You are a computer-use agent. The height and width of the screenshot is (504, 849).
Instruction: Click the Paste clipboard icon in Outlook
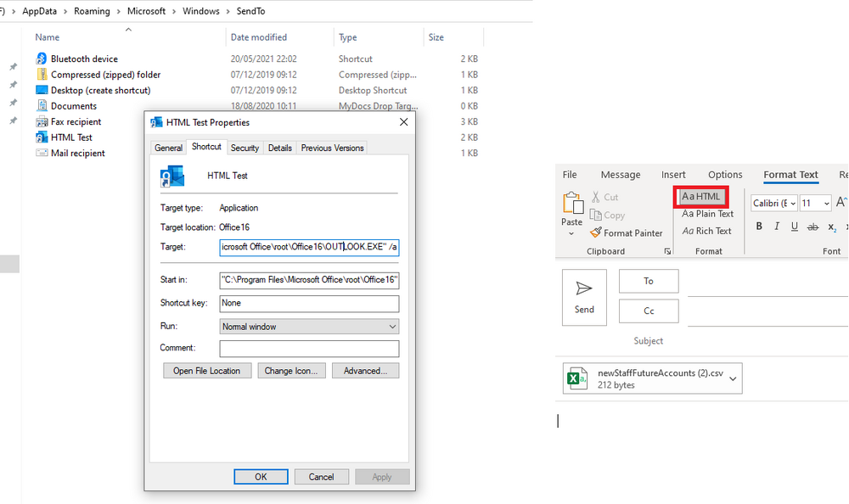point(573,204)
